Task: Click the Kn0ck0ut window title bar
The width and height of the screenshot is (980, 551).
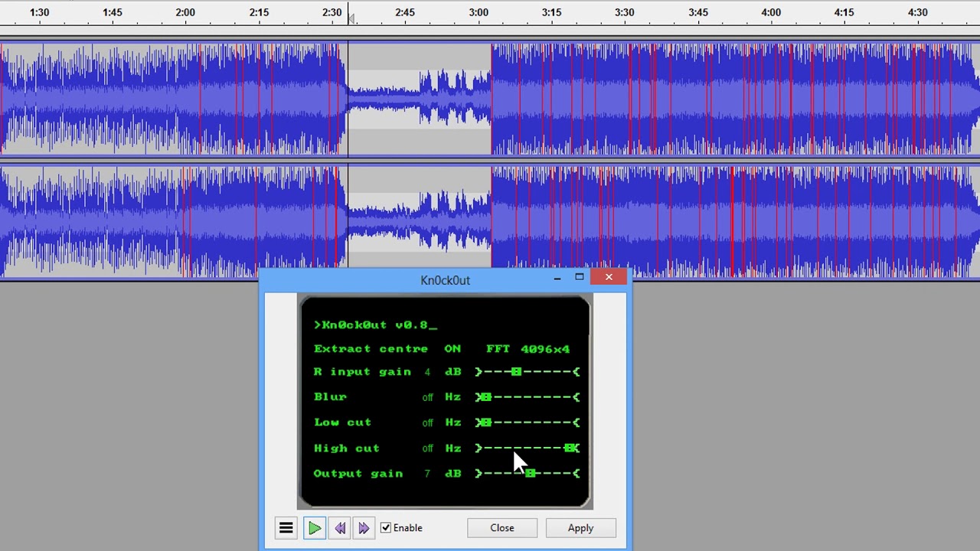Action: click(445, 280)
